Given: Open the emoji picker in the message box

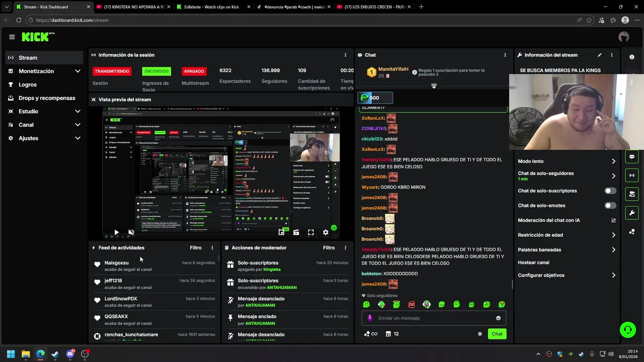Looking at the screenshot, I should click(x=499, y=318).
